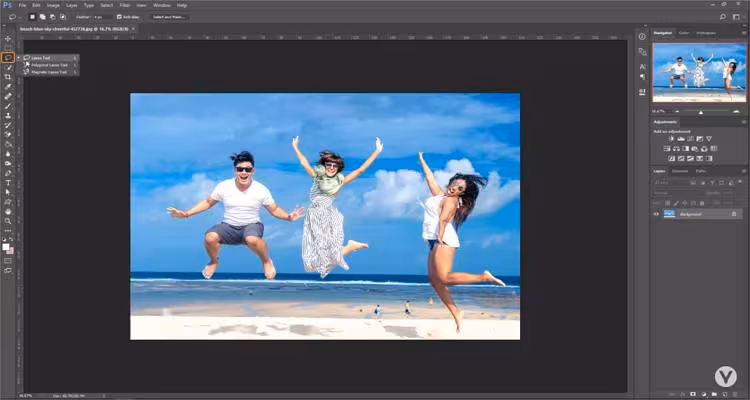750x400 pixels.
Task: Click Intersect with selection mode icon
Action: tap(63, 17)
